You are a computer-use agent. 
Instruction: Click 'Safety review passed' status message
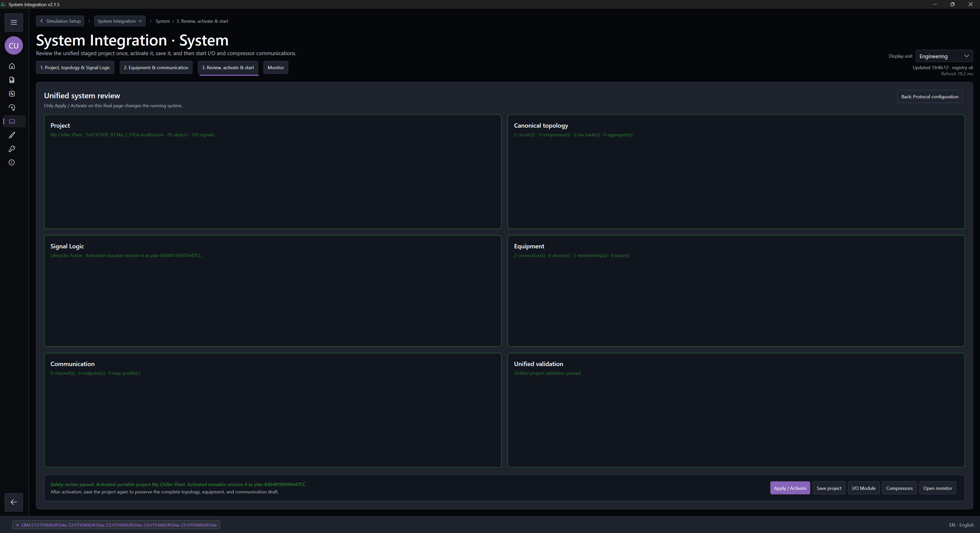point(178,484)
